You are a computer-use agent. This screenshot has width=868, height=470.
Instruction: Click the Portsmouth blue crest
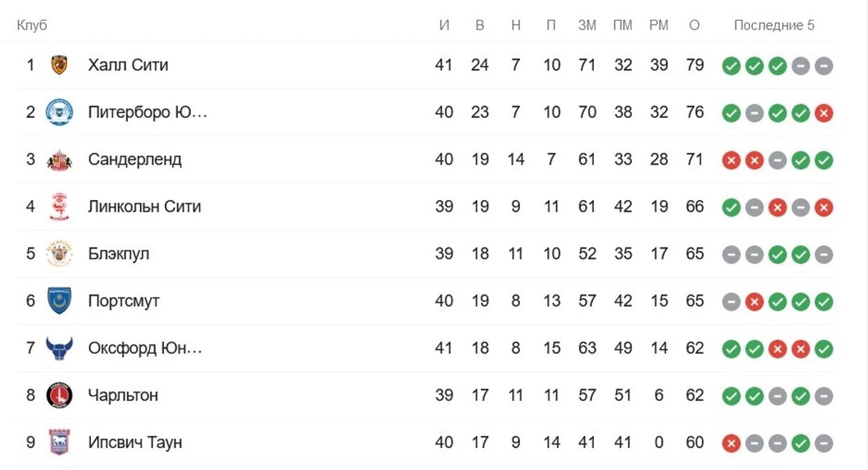[59, 301]
